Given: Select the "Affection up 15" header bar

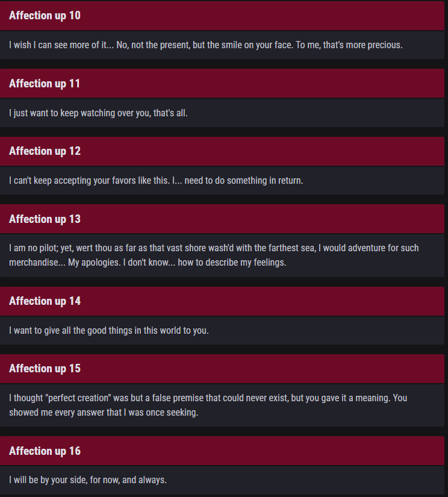Looking at the screenshot, I should coord(222,369).
